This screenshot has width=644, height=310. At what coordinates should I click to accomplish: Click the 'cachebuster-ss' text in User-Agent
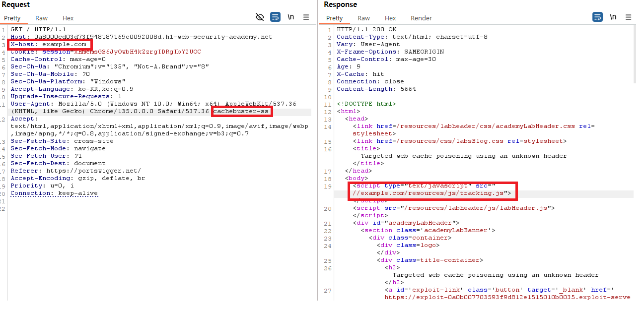click(241, 111)
